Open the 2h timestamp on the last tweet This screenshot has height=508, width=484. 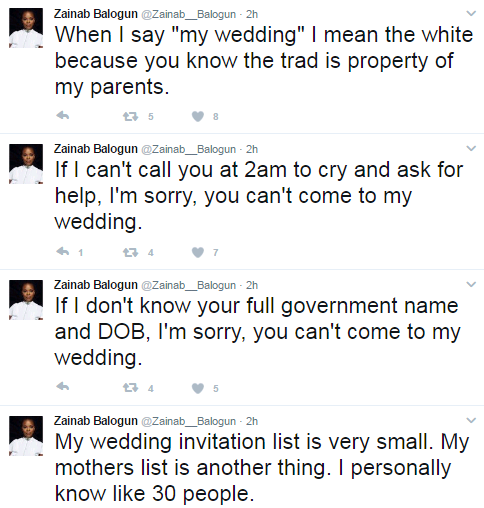pos(252,421)
